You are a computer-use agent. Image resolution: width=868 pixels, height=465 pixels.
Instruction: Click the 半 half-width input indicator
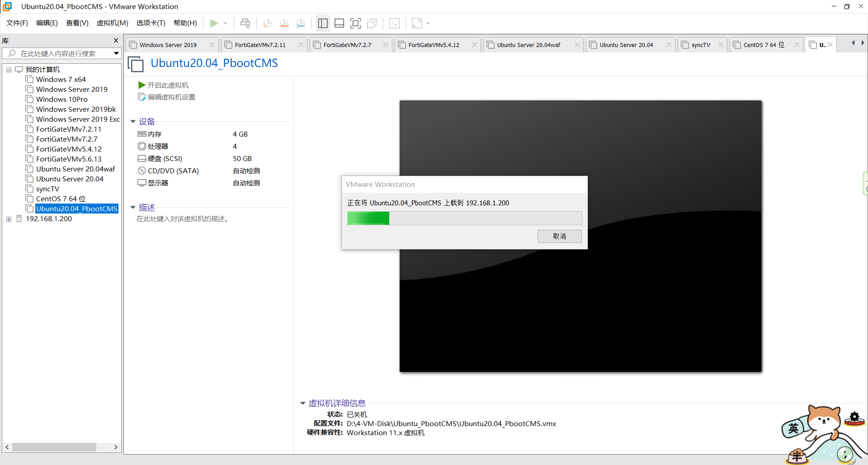point(797,456)
